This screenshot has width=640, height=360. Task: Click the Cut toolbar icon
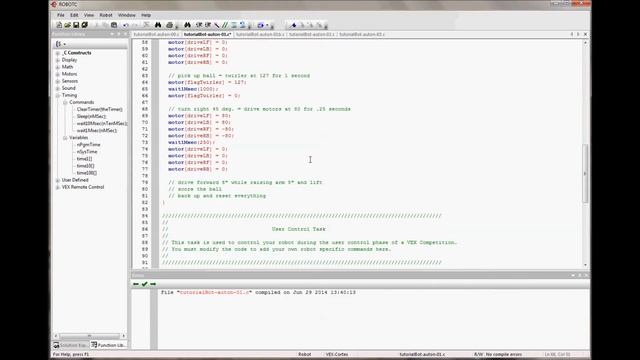[97, 25]
